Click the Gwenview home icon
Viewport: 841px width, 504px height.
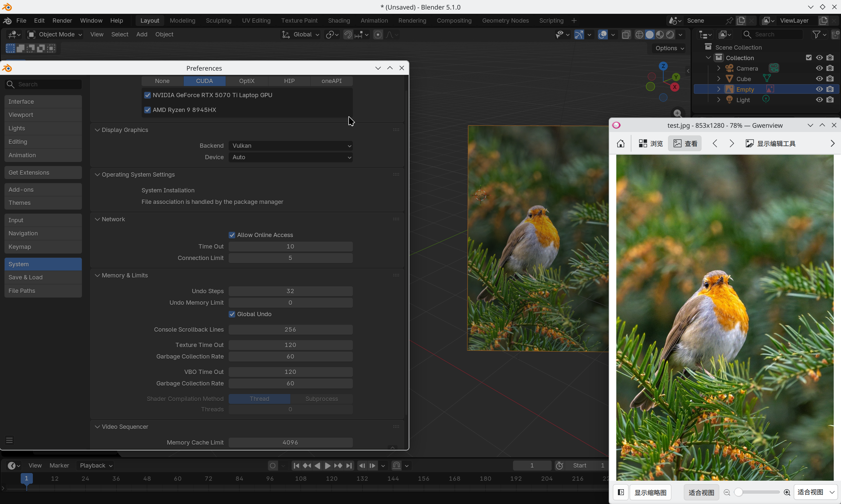(x=621, y=143)
